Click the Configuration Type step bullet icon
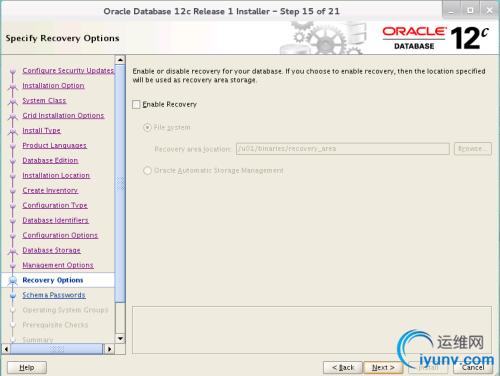 (x=13, y=206)
